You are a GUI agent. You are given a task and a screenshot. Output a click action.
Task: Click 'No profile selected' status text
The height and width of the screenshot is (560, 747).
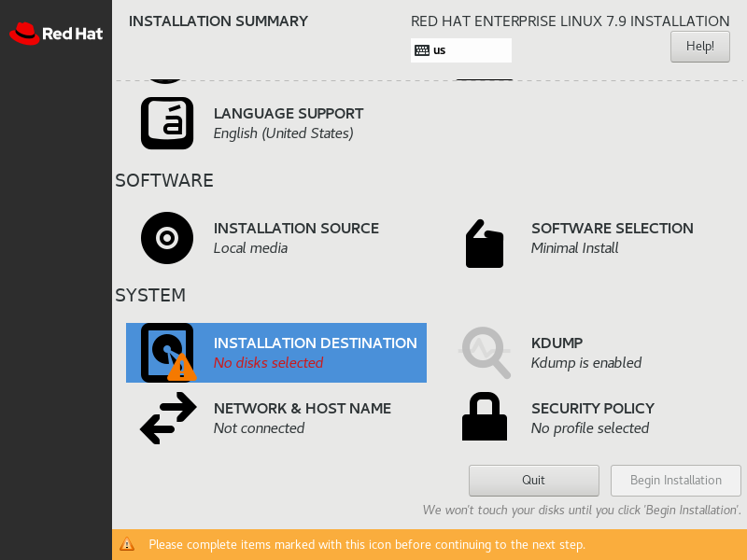point(590,428)
